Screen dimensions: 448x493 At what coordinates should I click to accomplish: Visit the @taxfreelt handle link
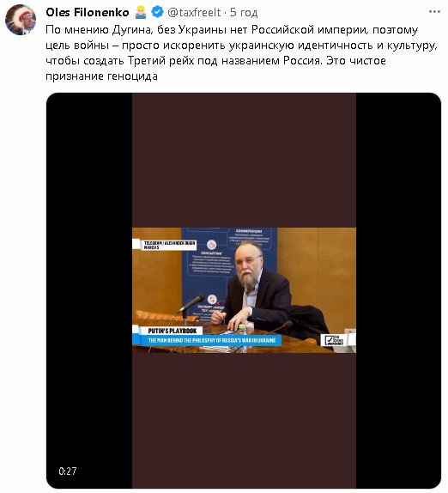coord(194,12)
